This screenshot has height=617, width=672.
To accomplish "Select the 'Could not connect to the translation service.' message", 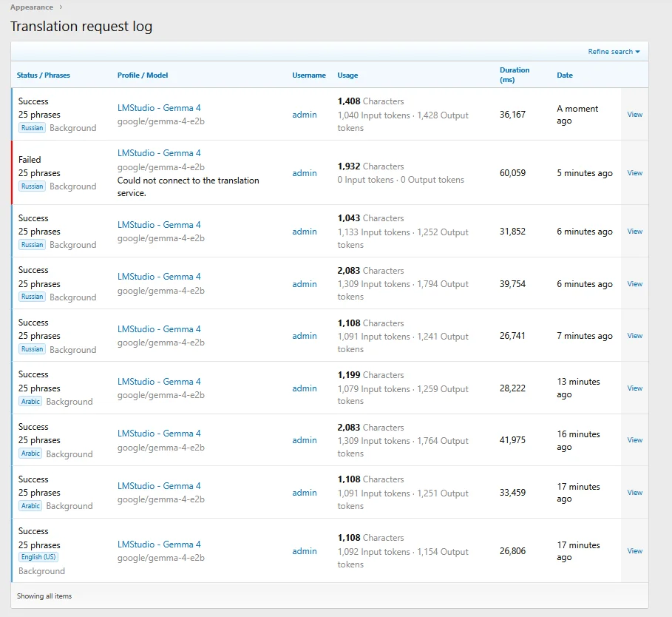I will (x=188, y=186).
